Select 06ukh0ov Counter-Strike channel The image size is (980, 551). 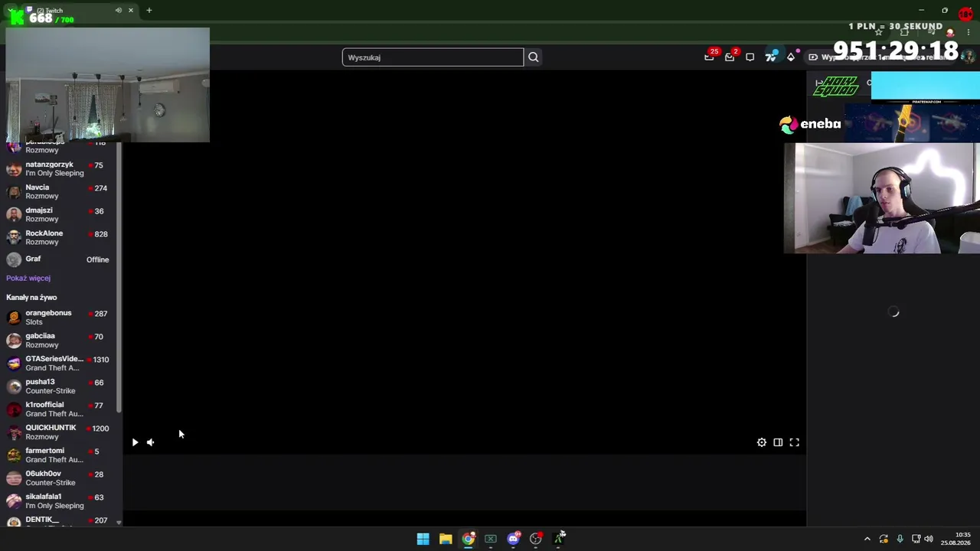pyautogui.click(x=60, y=478)
